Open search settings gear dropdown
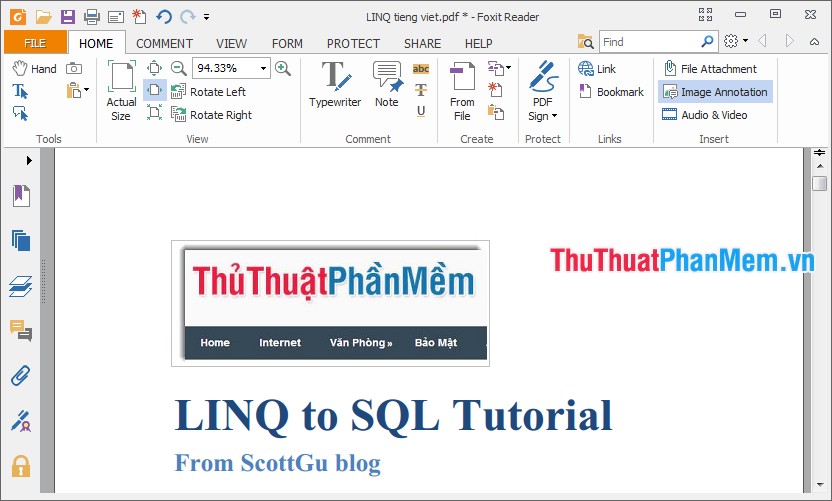The image size is (832, 501). (x=736, y=41)
